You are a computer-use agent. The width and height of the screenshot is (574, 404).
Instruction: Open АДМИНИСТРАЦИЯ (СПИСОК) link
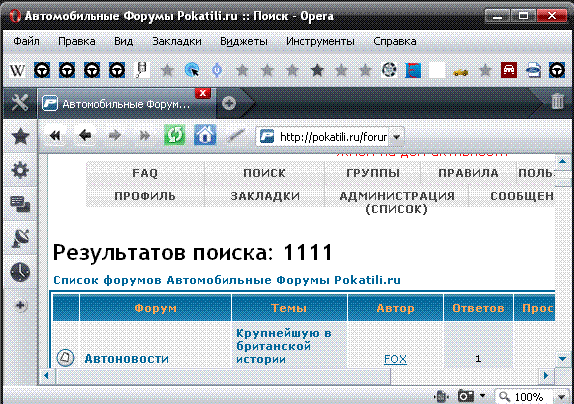click(x=397, y=202)
